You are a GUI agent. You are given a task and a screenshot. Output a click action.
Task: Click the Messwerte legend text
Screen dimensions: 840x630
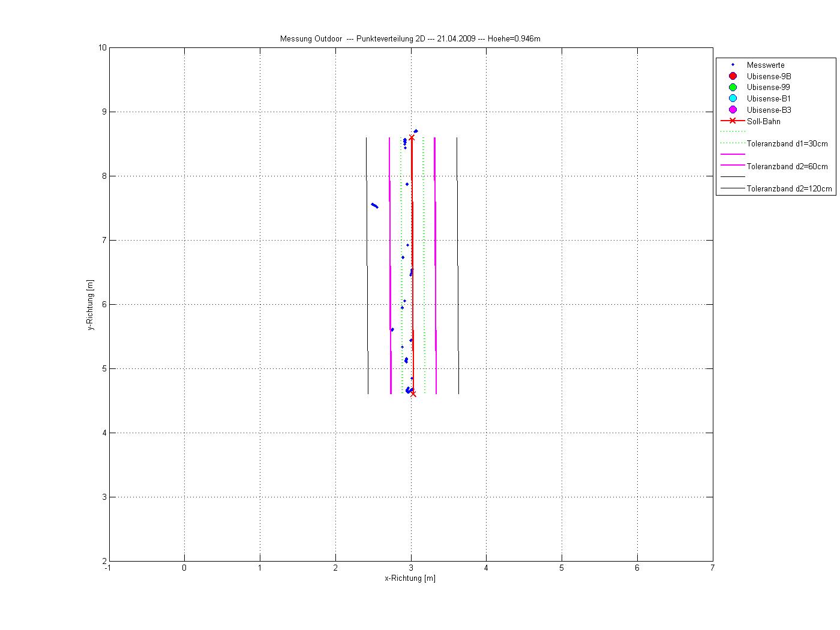point(765,65)
